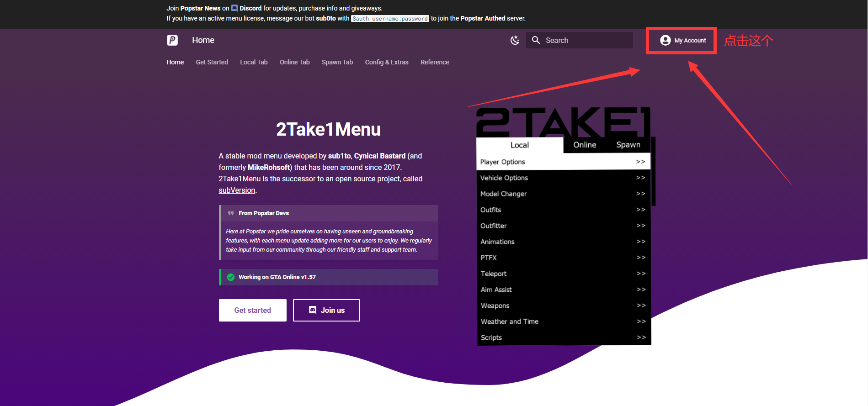Viewport: 868px width, 406px height.
Task: Click the From Popstar Devs quote title
Action: 264,213
